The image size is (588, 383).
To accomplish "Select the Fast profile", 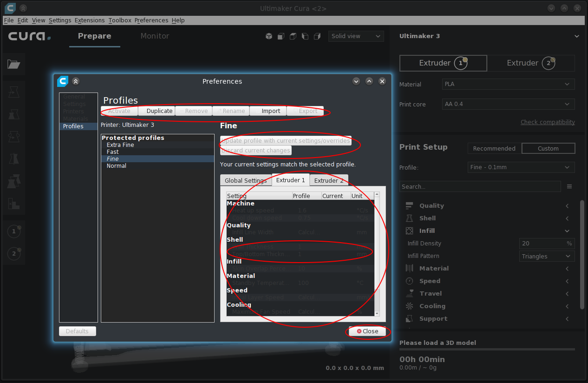I will pos(157,152).
